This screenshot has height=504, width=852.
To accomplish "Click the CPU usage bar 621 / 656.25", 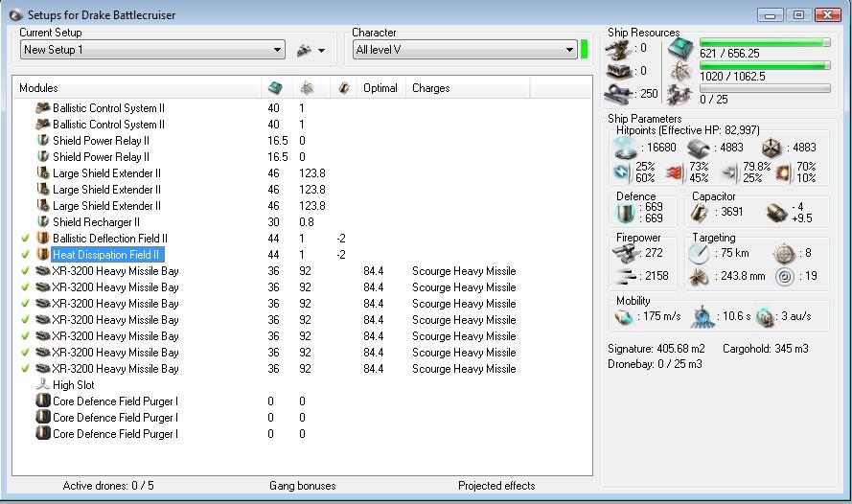I will [765, 42].
